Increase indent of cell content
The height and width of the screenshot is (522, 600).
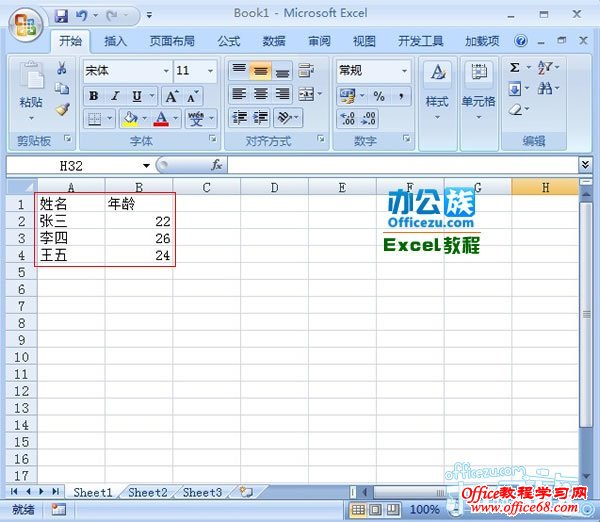(x=261, y=117)
